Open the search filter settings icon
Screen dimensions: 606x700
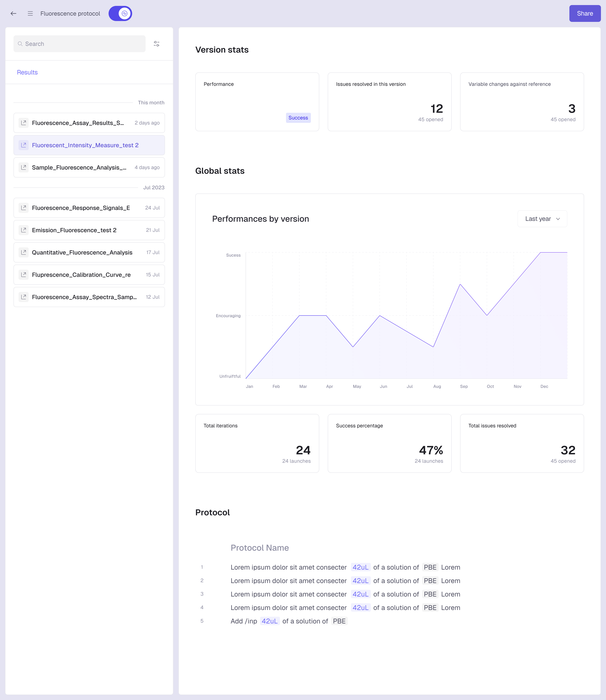156,44
